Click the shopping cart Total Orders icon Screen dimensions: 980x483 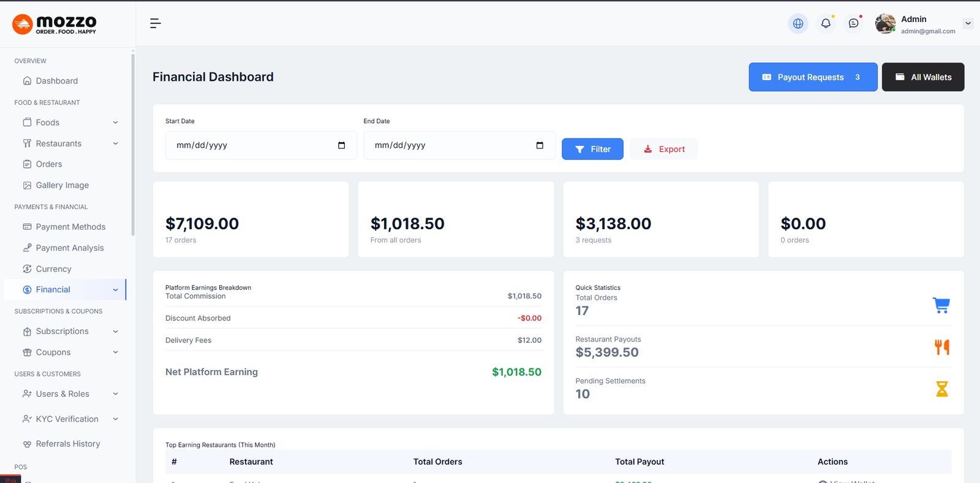tap(941, 305)
